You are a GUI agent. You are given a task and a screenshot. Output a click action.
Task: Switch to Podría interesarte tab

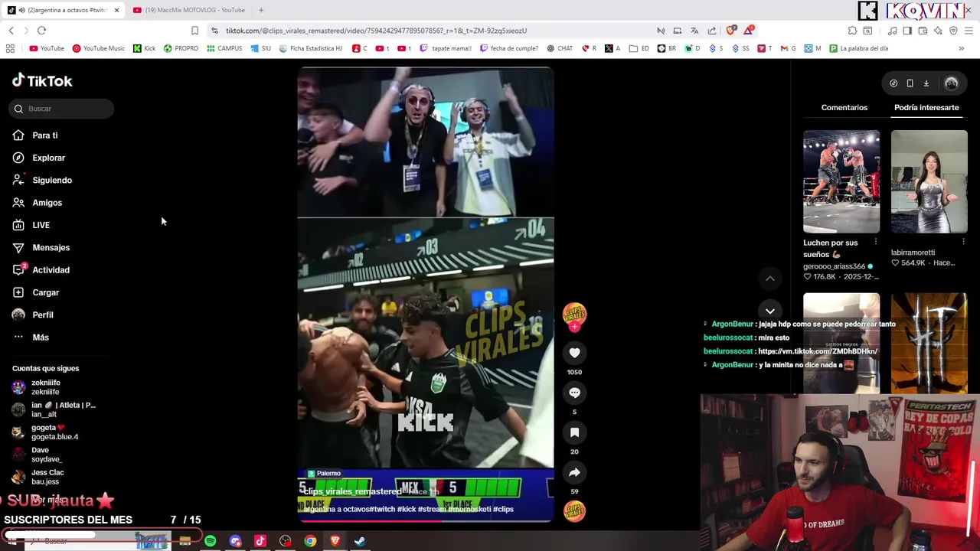[x=926, y=108]
